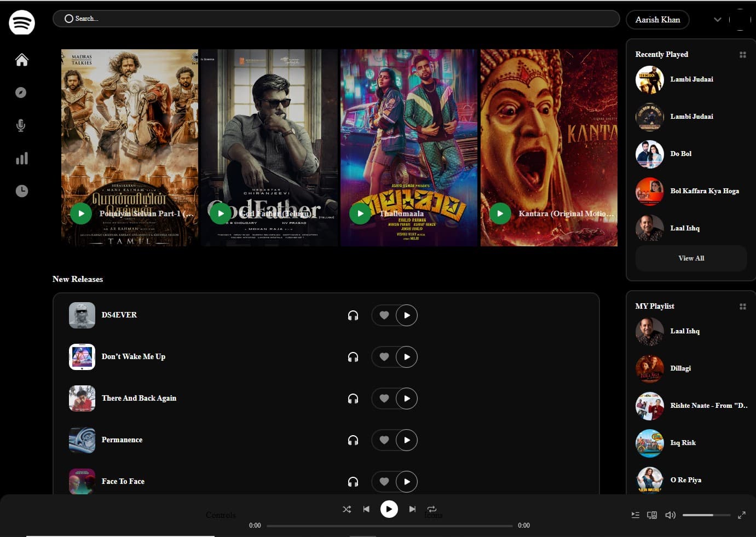Expand the player to fullscreen
Image resolution: width=756 pixels, height=537 pixels.
pos(742,515)
